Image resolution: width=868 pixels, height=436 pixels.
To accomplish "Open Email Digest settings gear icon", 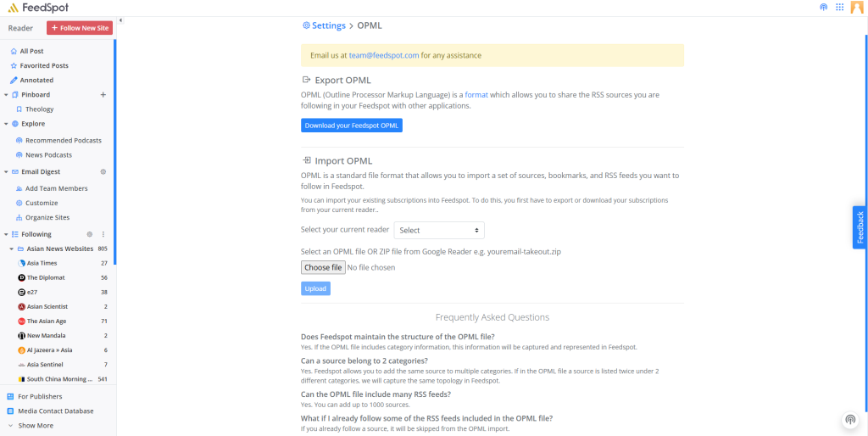I will pyautogui.click(x=103, y=171).
